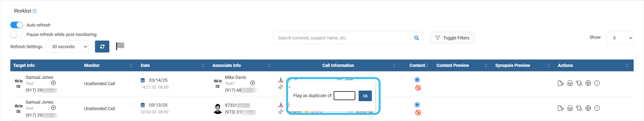Click the Worklist help question mark icon
Image resolution: width=644 pixels, height=121 pixels.
click(x=35, y=11)
